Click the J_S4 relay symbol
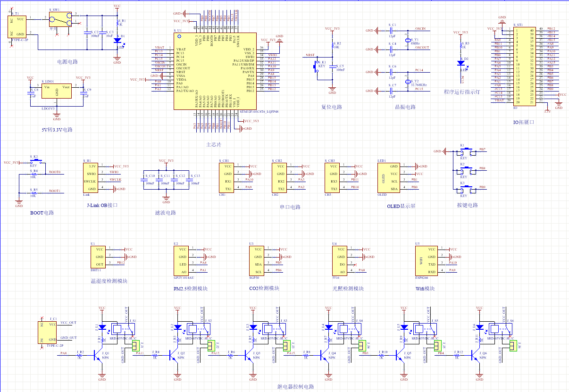Image resolution: width=569 pixels, height=392 pixels. [349, 329]
